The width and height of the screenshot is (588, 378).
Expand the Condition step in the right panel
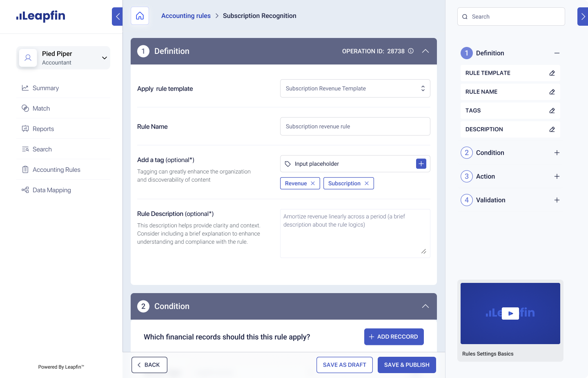click(x=557, y=152)
